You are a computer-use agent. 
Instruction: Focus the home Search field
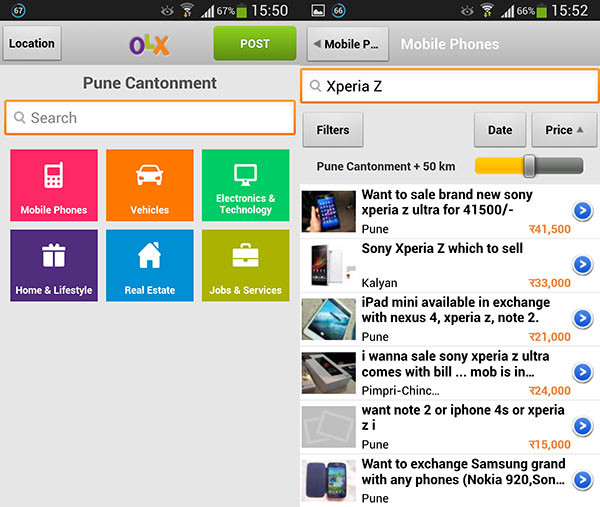pos(150,117)
